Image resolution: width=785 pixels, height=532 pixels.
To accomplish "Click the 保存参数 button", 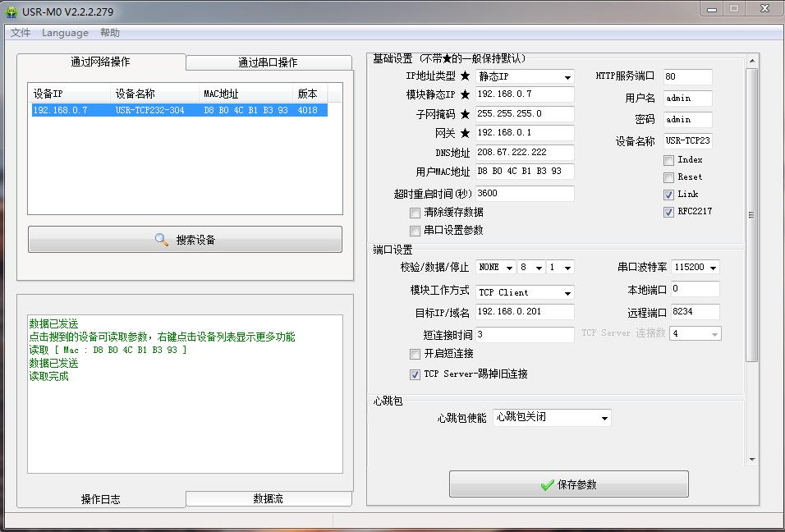I will 568,484.
